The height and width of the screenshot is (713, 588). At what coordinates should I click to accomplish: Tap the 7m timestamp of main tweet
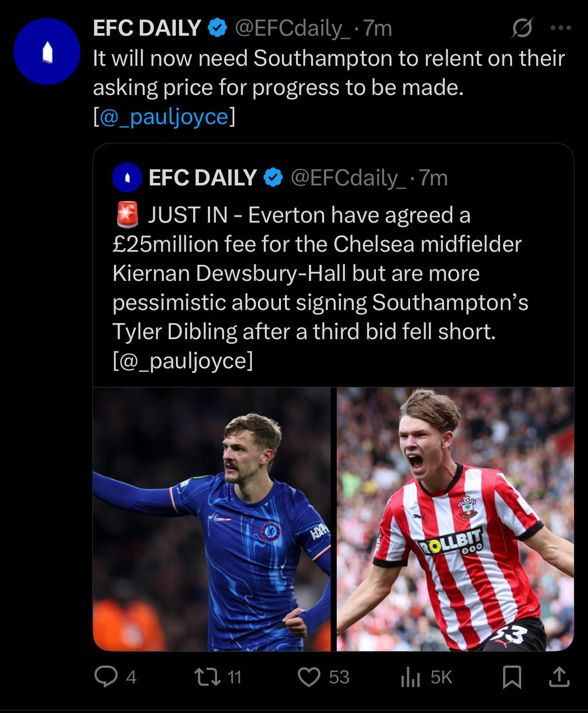point(377,28)
